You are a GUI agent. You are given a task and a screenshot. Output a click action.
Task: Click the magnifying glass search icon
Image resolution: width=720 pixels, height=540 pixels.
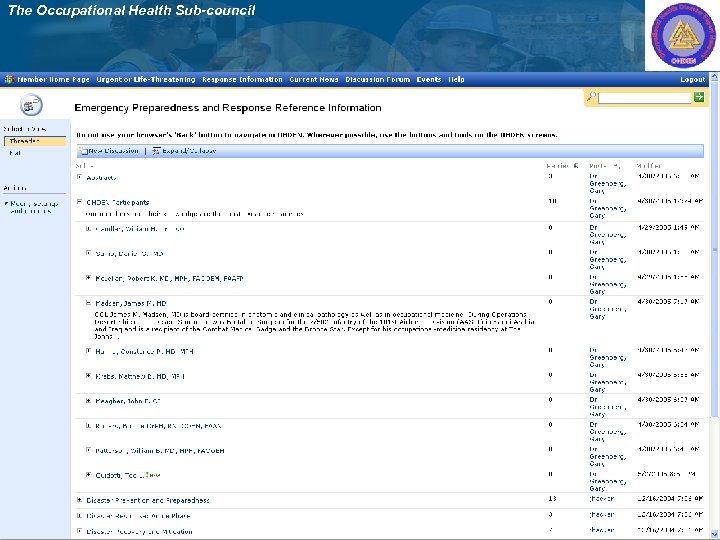pyautogui.click(x=591, y=96)
